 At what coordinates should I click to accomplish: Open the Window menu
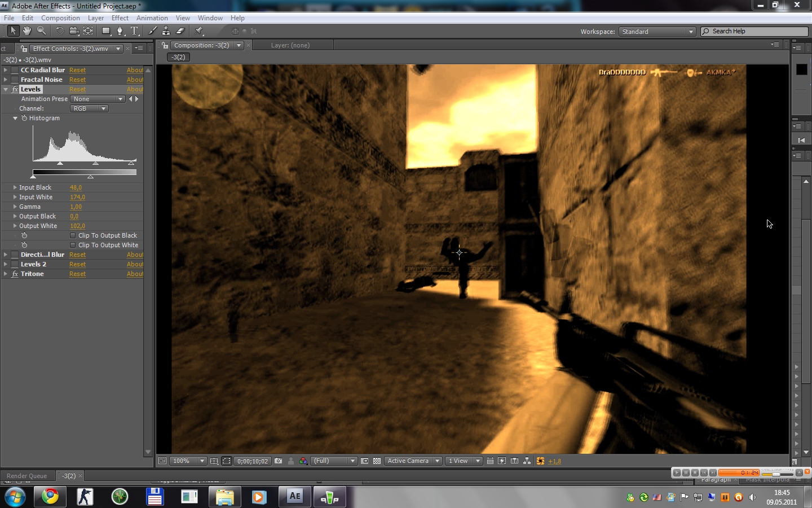pyautogui.click(x=210, y=18)
